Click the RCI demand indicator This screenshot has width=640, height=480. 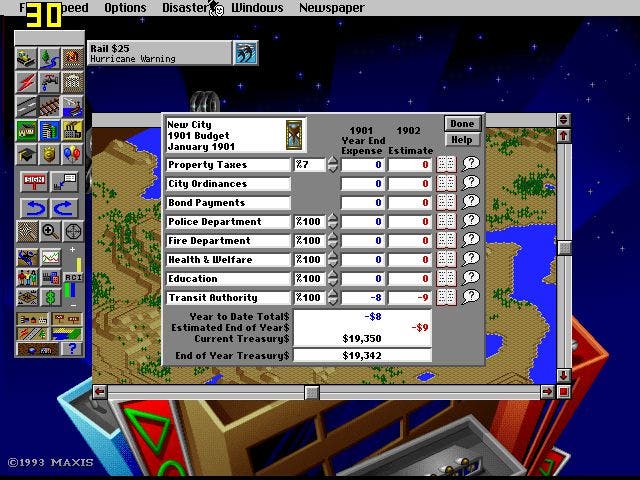click(x=73, y=277)
